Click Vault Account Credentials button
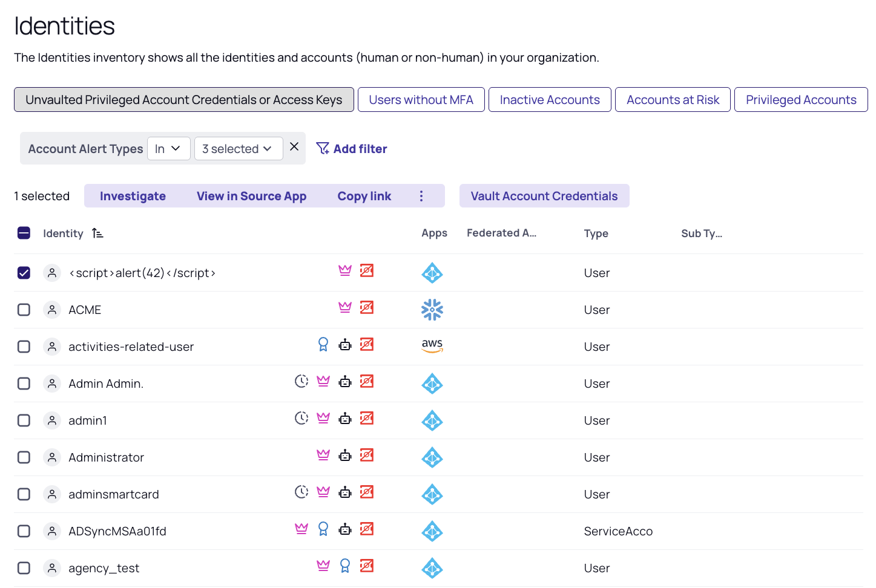The height and width of the screenshot is (588, 876). 544,196
